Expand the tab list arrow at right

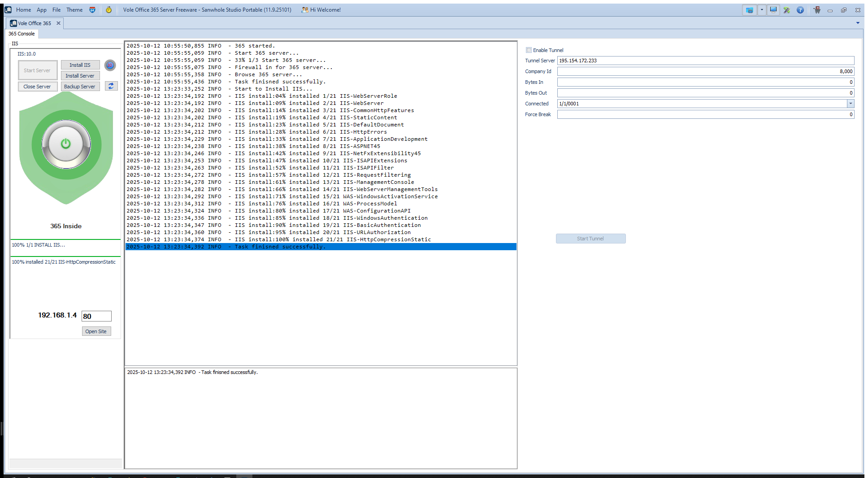[858, 23]
